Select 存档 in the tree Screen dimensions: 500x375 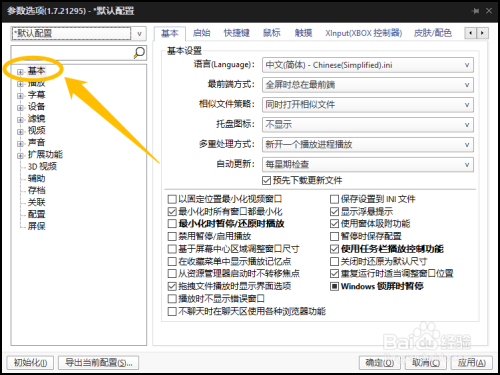36,190
